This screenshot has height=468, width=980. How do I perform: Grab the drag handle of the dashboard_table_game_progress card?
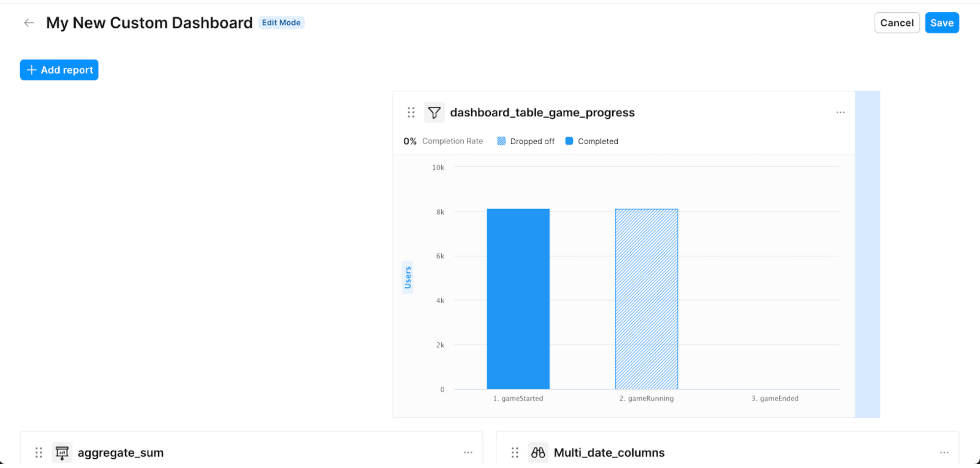coord(411,113)
